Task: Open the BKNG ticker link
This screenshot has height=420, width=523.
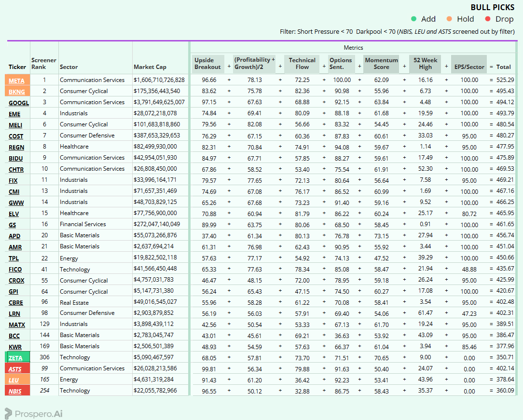Action: pos(17,92)
